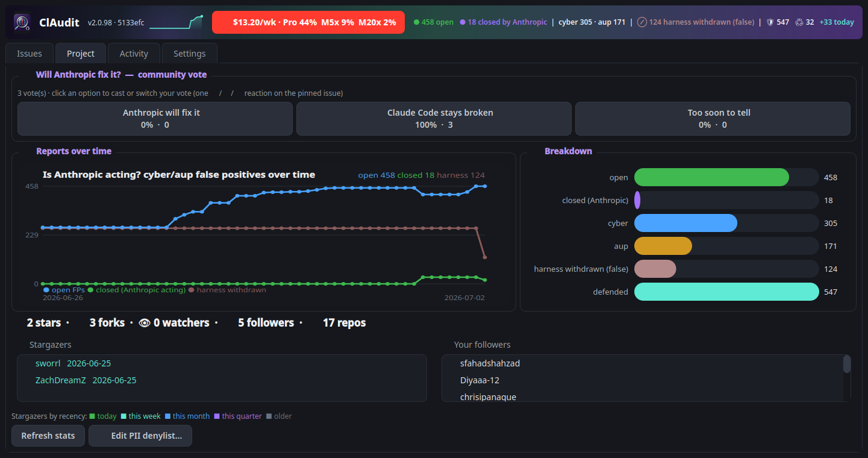Click the cyber blue bar in Breakdown
Screen dimensions: 868x458
[x=685, y=223]
